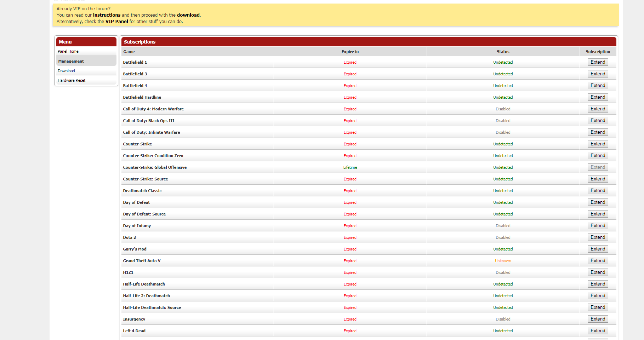Click the Expired value for Battlefield 3
644x340 pixels.
pyautogui.click(x=350, y=74)
